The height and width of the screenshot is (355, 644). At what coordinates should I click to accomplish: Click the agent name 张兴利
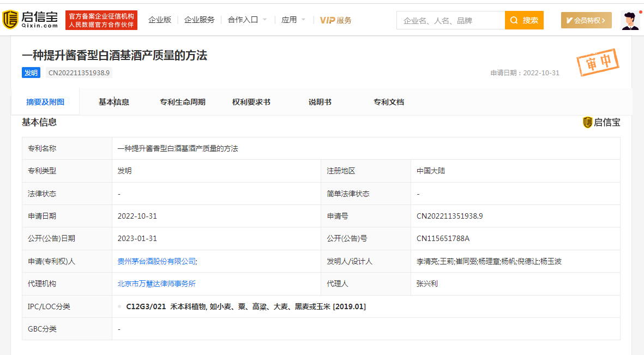427,284
